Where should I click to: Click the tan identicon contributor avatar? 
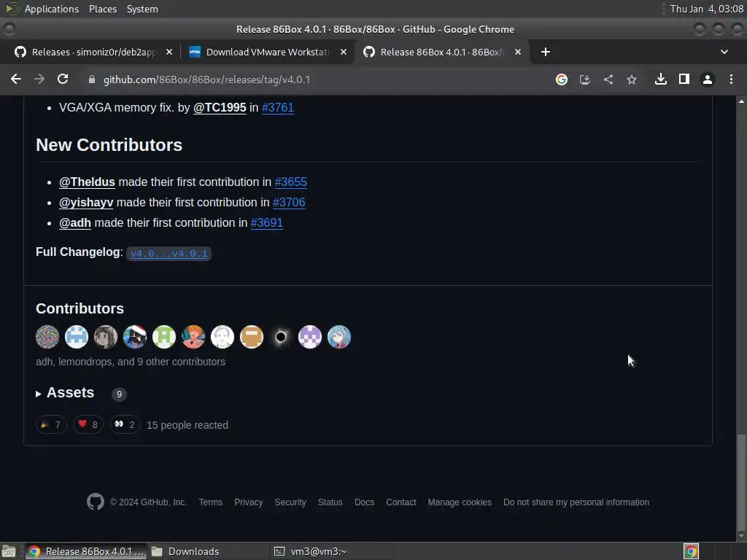[x=252, y=337]
